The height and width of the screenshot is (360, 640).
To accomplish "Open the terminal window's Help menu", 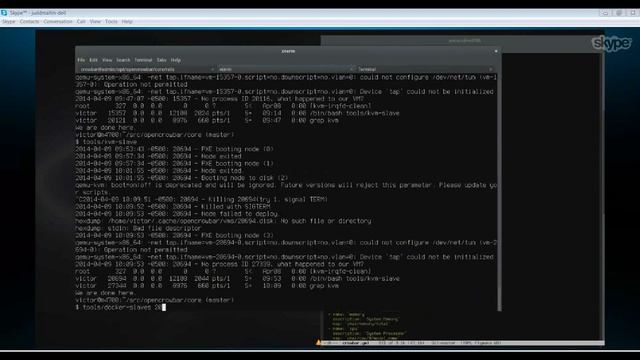I will 176,60.
